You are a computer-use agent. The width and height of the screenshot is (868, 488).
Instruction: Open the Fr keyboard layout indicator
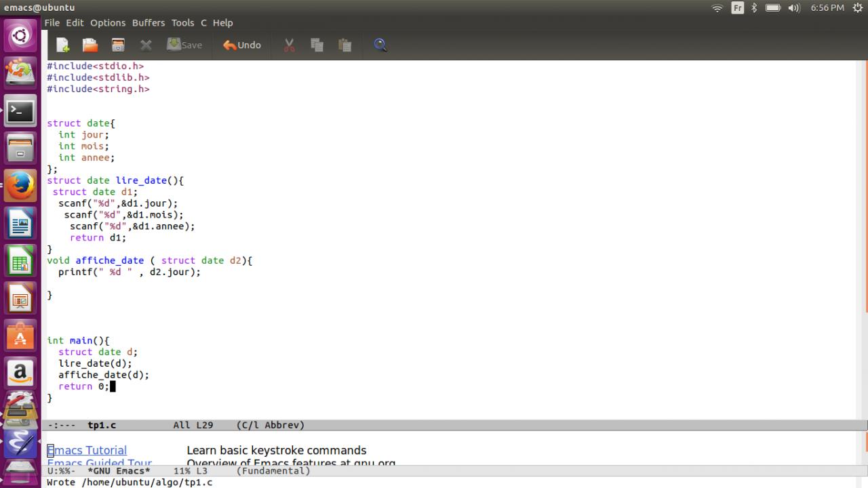click(737, 8)
